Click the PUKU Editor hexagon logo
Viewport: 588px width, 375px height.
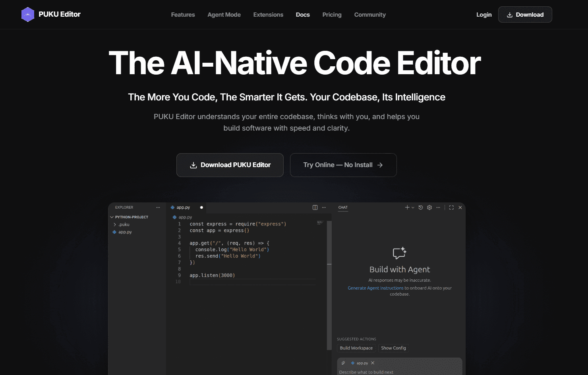pos(28,15)
